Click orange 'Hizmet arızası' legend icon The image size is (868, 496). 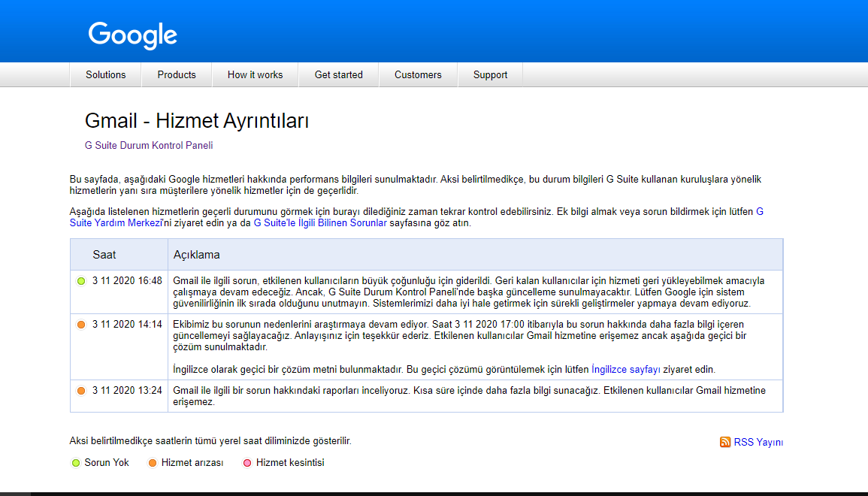(x=152, y=463)
